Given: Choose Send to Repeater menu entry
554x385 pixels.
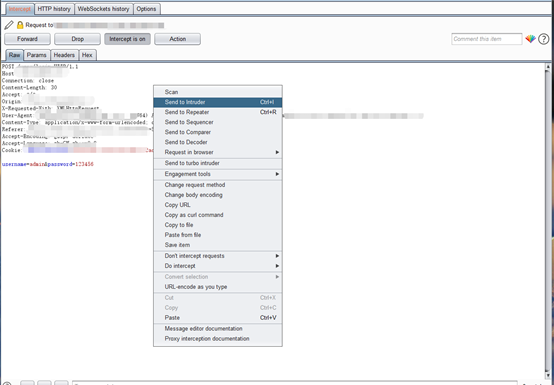Looking at the screenshot, I should click(x=218, y=112).
